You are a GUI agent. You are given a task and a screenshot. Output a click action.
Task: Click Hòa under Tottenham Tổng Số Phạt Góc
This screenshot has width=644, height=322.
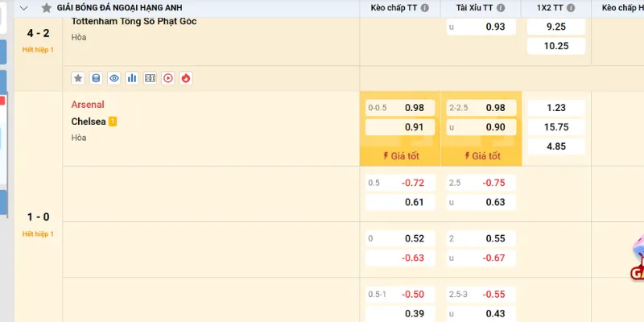[x=79, y=37]
